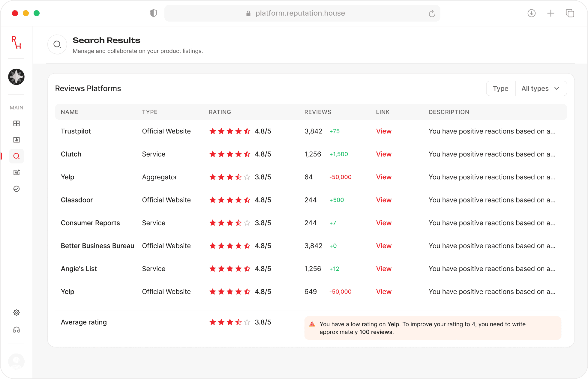The height and width of the screenshot is (379, 588).
Task: Open View link for Yelp Aggregator row
Action: (x=384, y=177)
